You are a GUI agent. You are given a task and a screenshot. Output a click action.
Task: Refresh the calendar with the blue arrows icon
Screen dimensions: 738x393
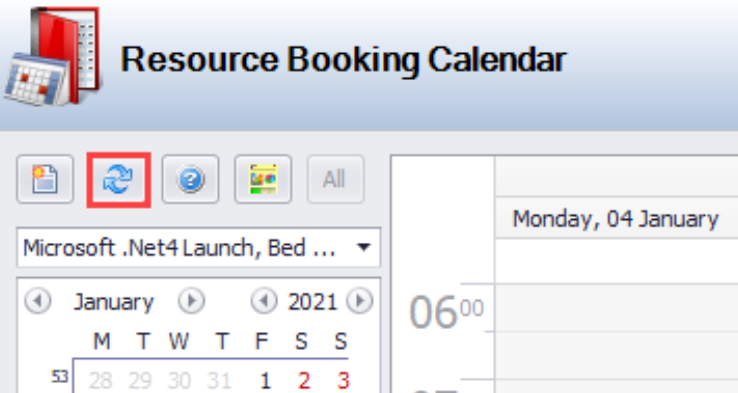coord(118,179)
